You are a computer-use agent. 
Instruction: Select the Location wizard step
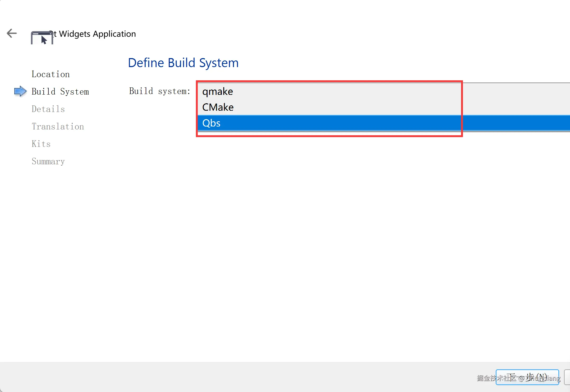50,74
